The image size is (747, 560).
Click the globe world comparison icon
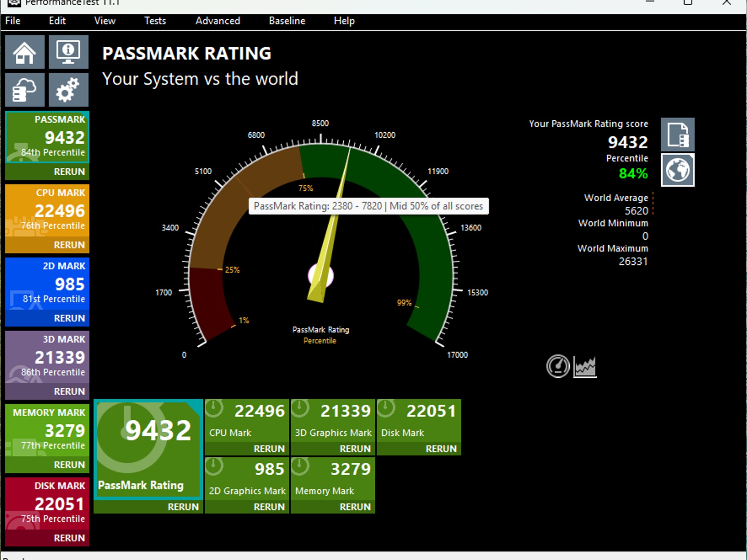click(678, 170)
